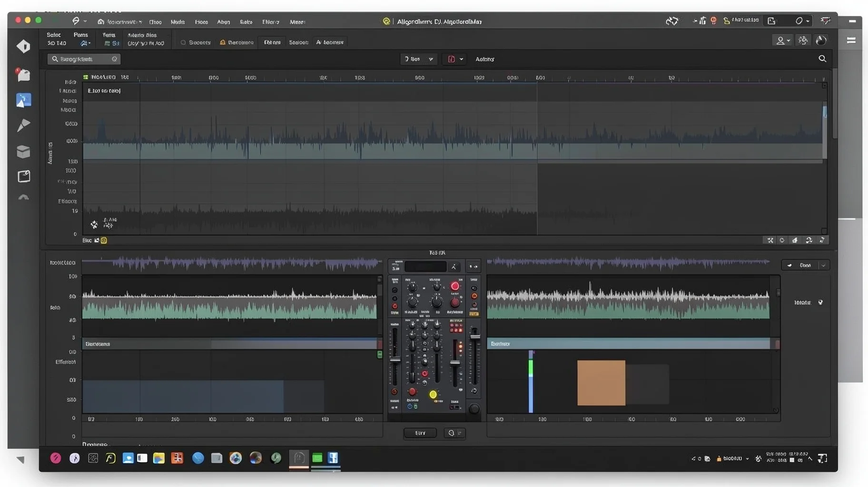Expand the red square icon dropdown
This screenshot has height=487, width=868.
point(454,59)
